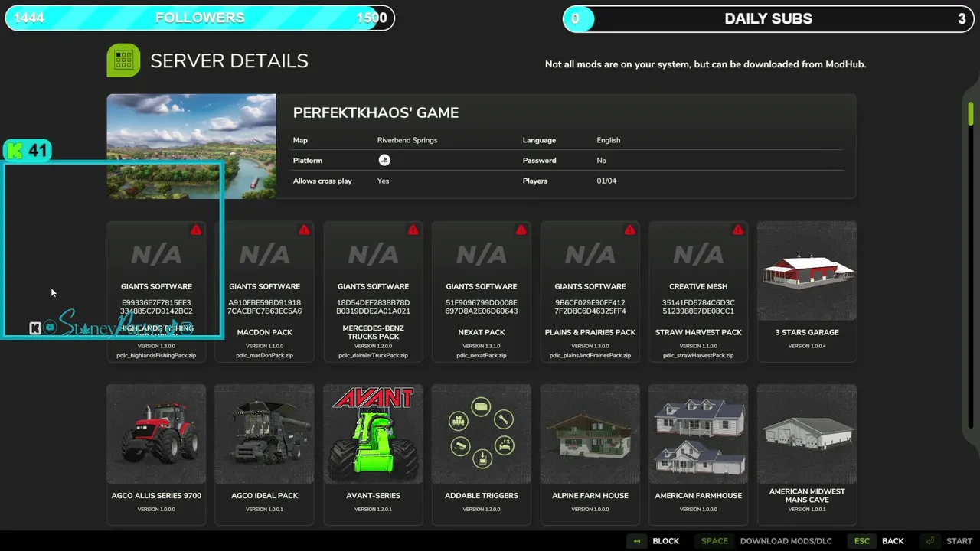The width and height of the screenshot is (980, 551).
Task: Click the warning icon on Mercedes-Benz Trucks Pack
Action: click(x=413, y=230)
